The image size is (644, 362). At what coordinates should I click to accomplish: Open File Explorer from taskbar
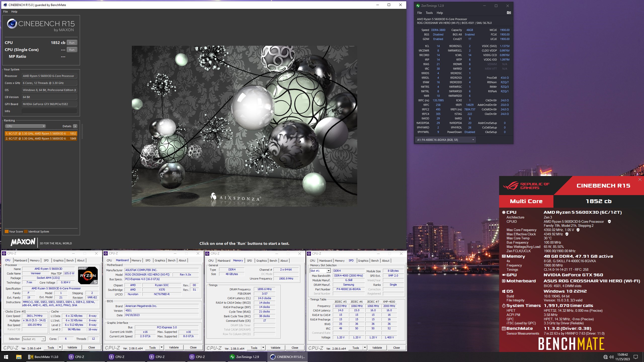click(x=19, y=357)
